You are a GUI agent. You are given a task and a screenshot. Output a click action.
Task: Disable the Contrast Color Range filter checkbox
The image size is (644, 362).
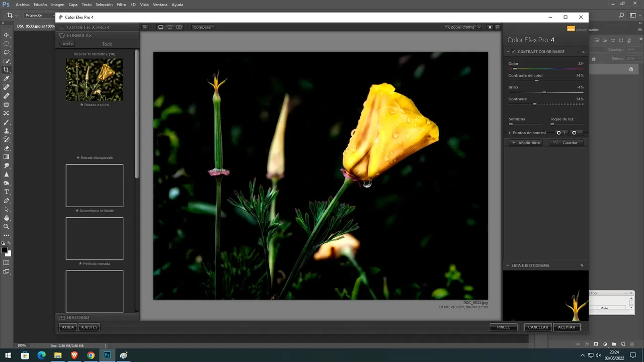(513, 52)
